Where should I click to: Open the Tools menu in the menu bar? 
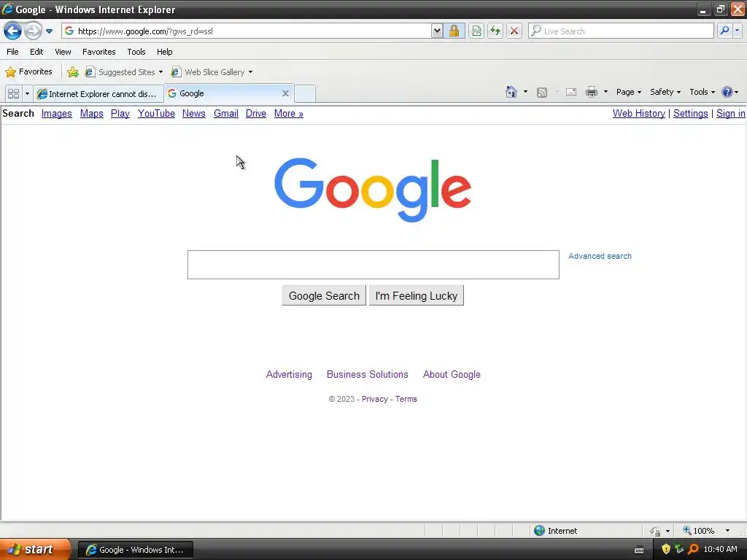pos(136,52)
